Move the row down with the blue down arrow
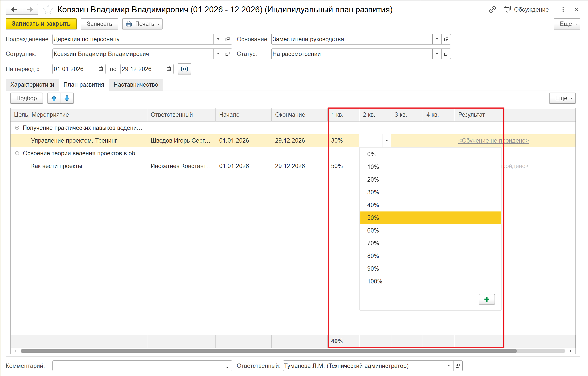 tap(67, 98)
